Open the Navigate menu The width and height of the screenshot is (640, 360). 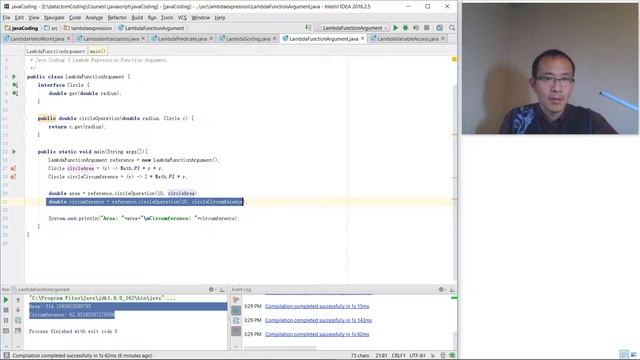tap(54, 18)
